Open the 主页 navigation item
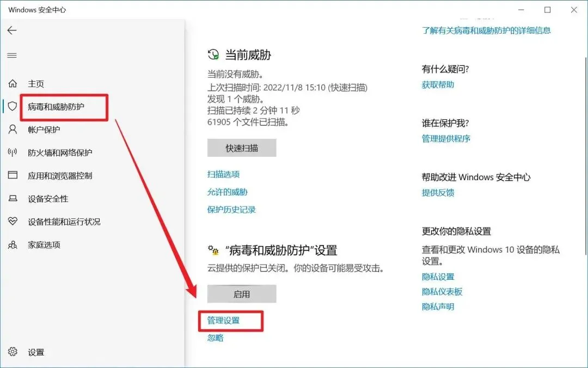588x368 pixels. pyautogui.click(x=36, y=84)
